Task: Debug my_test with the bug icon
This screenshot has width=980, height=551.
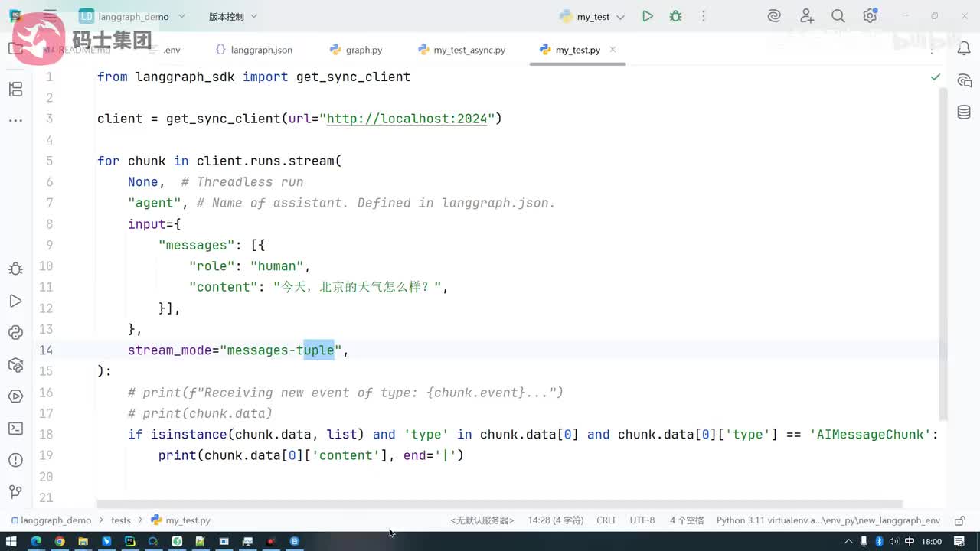Action: [x=675, y=16]
